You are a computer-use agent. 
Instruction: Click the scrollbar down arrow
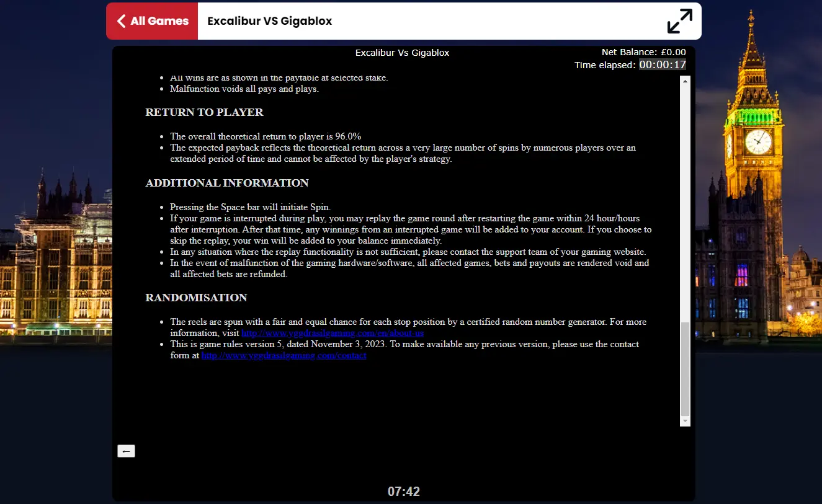tap(685, 421)
